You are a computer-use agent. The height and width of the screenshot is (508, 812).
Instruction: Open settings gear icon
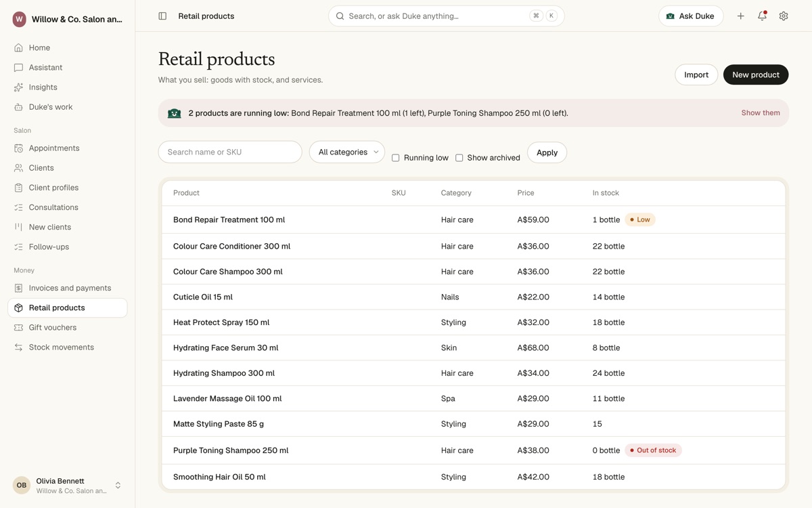click(784, 16)
